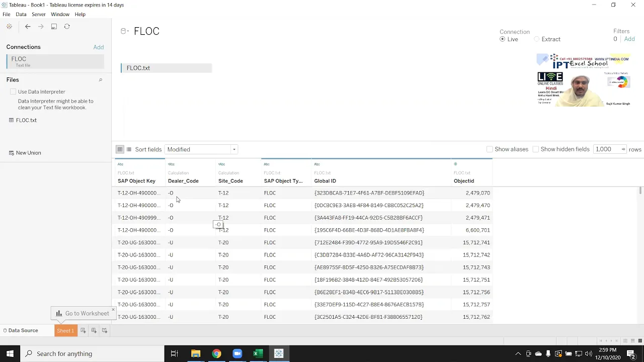
Task: Add a filter via the Filters Add link
Action: point(629,39)
